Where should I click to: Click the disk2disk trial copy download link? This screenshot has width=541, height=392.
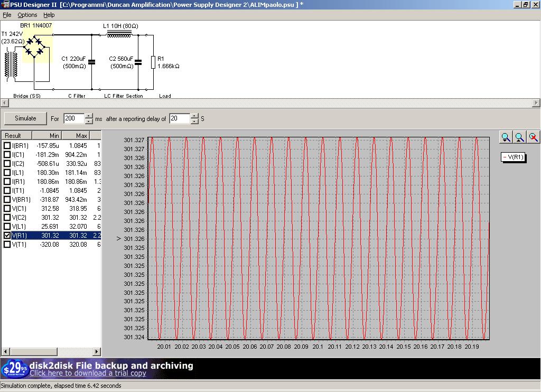click(88, 374)
